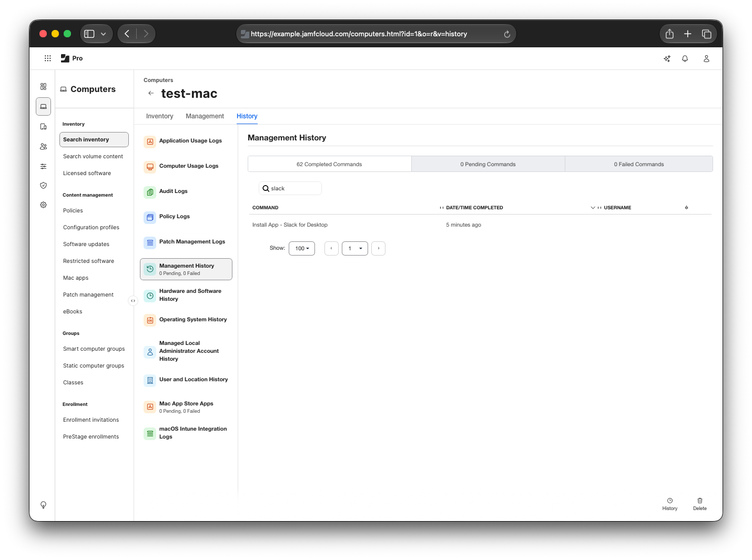This screenshot has height=560, width=752.
Task: Show Safari tab overview
Action: [707, 34]
